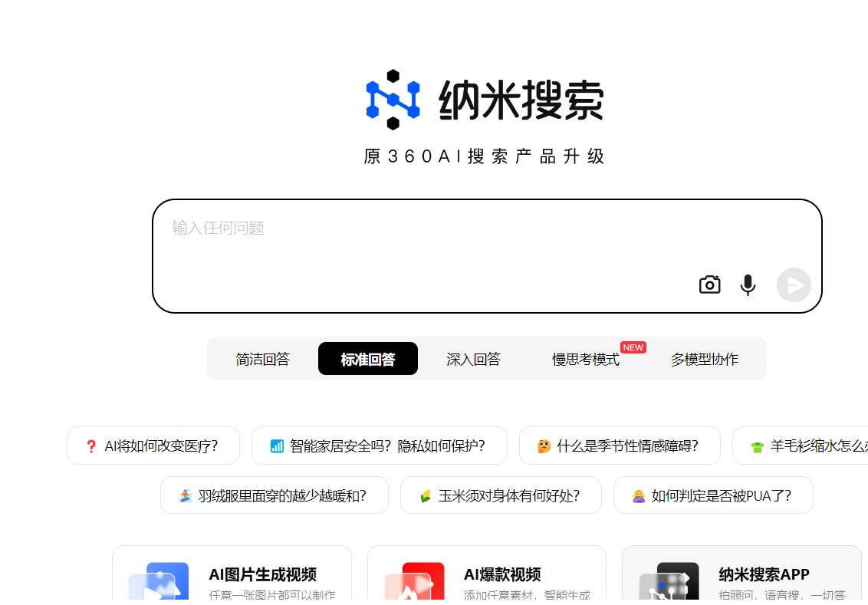868x605 pixels.
Task: Switch to the 深入回答 tab
Action: point(473,359)
